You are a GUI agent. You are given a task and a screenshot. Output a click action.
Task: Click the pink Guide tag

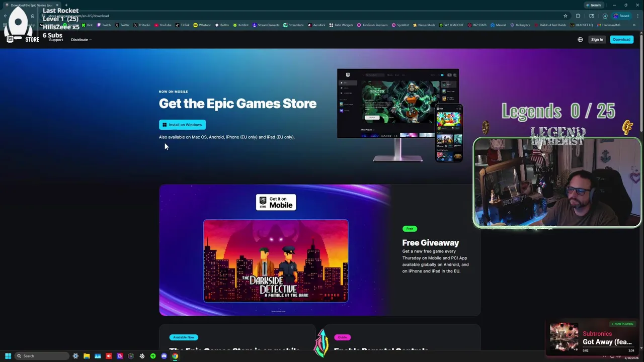click(x=342, y=337)
